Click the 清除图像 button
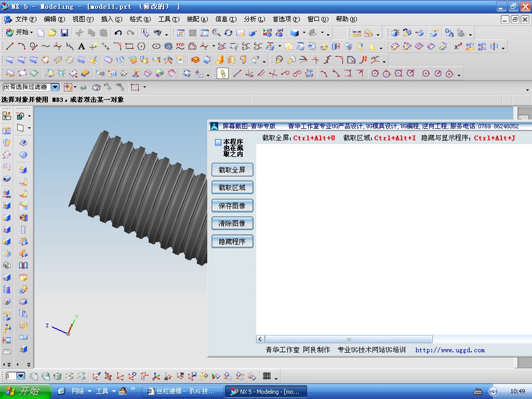This screenshot has height=399, width=532. coord(232,223)
